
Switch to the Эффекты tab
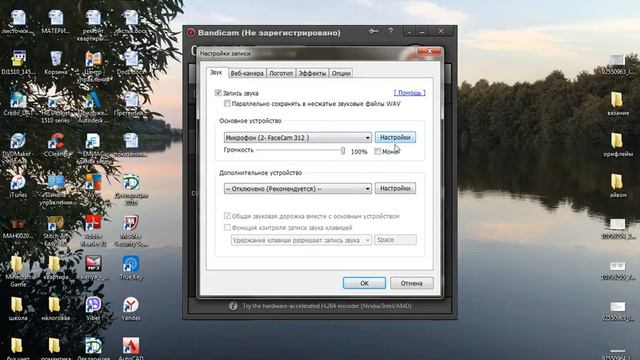pos(312,73)
